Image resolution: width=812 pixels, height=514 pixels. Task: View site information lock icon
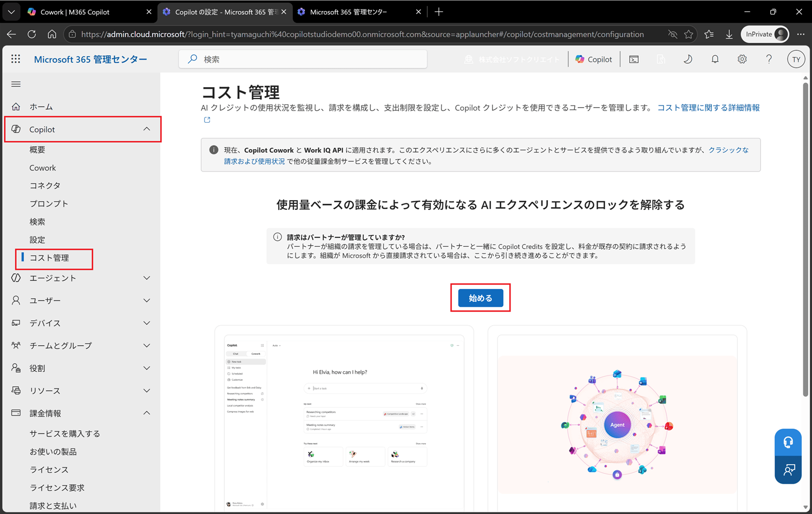point(73,34)
